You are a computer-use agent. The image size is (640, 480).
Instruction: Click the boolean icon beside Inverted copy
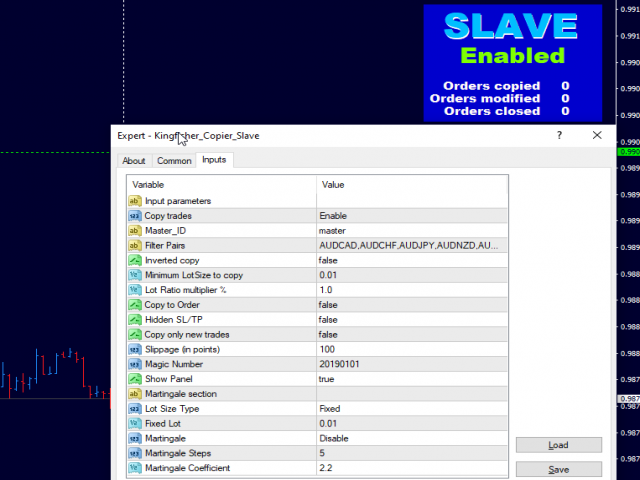click(x=135, y=260)
